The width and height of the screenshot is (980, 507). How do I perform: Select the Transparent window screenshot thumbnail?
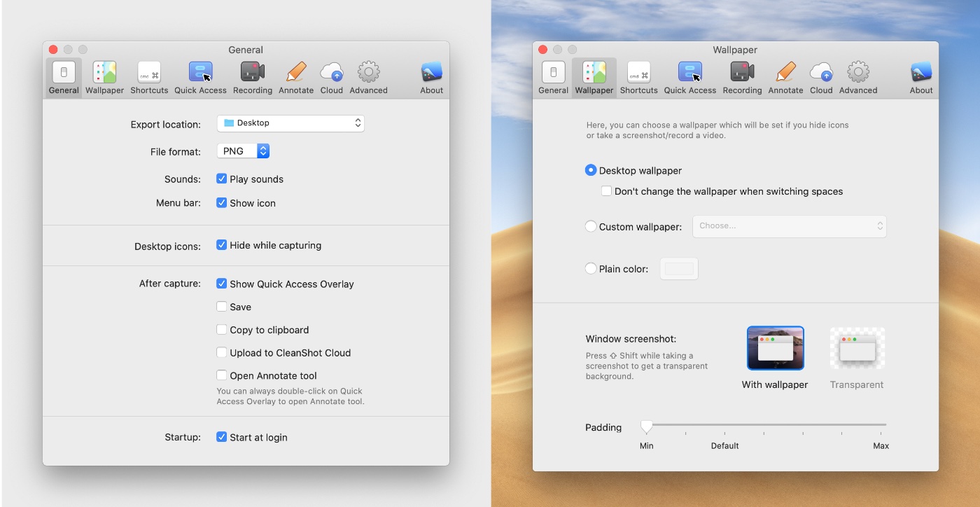857,348
